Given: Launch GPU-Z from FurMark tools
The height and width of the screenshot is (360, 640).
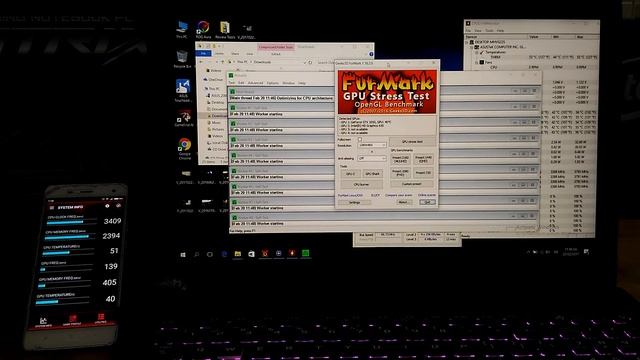Looking at the screenshot, I should coord(350,174).
